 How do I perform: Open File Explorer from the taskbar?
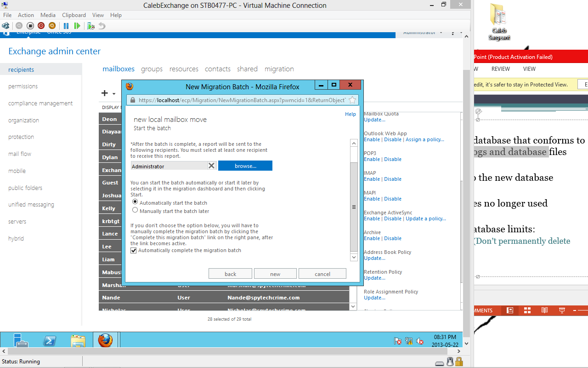(x=78, y=341)
